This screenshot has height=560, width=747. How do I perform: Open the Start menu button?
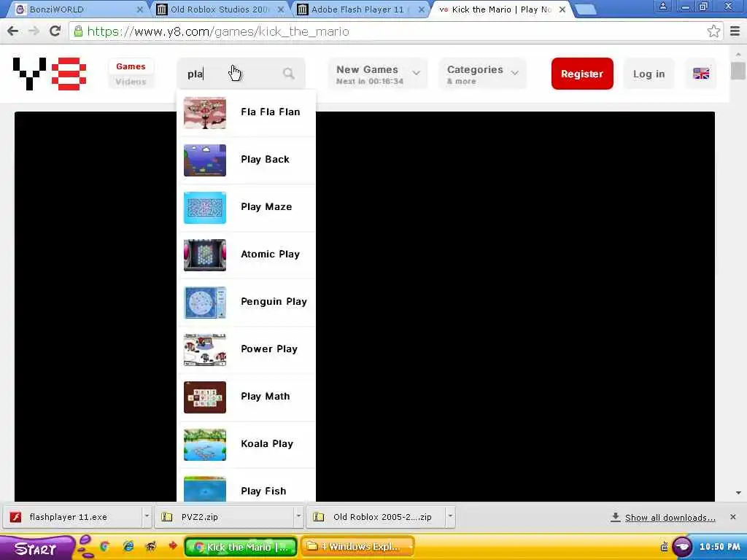[x=37, y=548]
